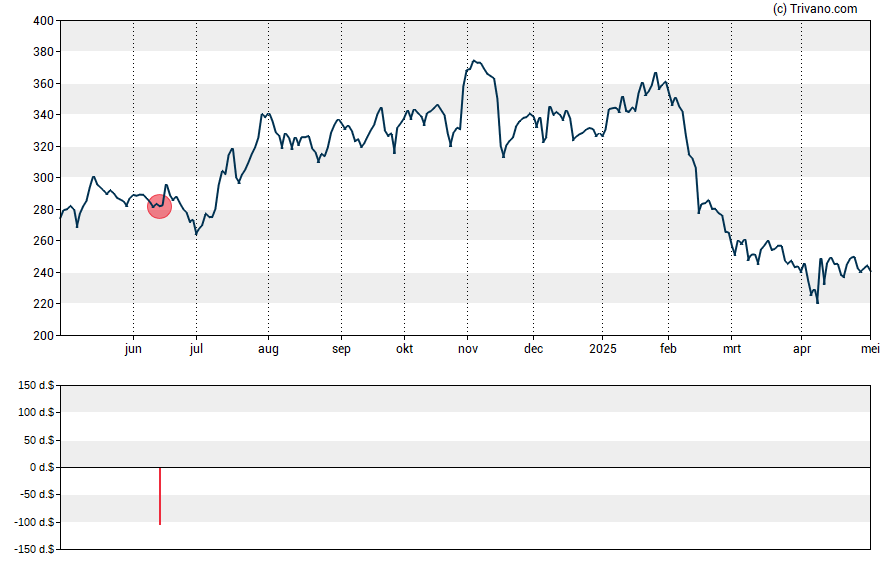Screen dimensions: 888x565
Task: Click the '-150 d.$' axis label
Action: pos(34,550)
